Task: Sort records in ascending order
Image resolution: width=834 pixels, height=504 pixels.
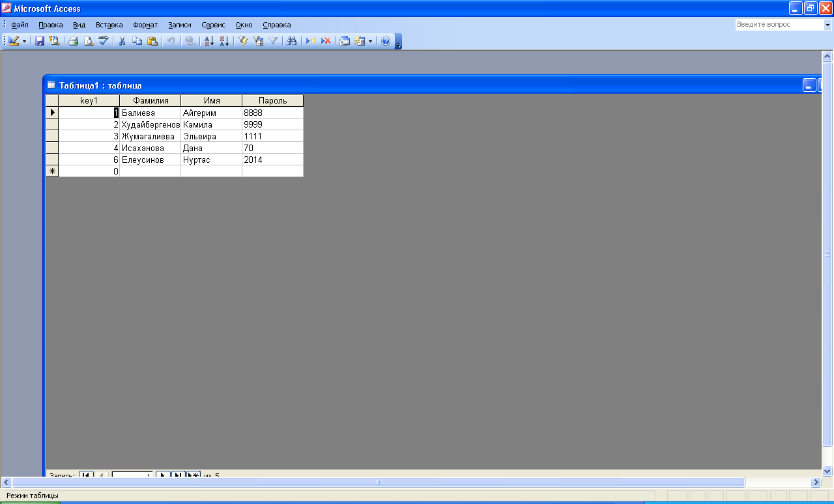Action: 209,41
